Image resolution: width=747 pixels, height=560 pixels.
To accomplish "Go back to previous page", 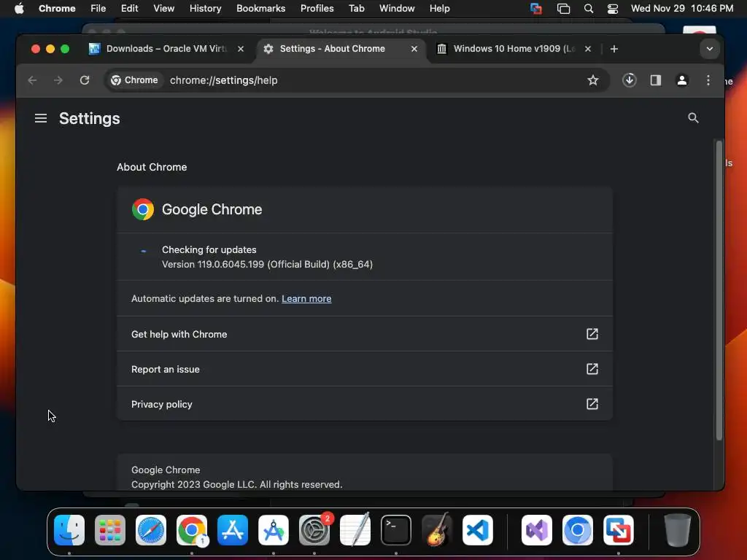I will tap(32, 80).
